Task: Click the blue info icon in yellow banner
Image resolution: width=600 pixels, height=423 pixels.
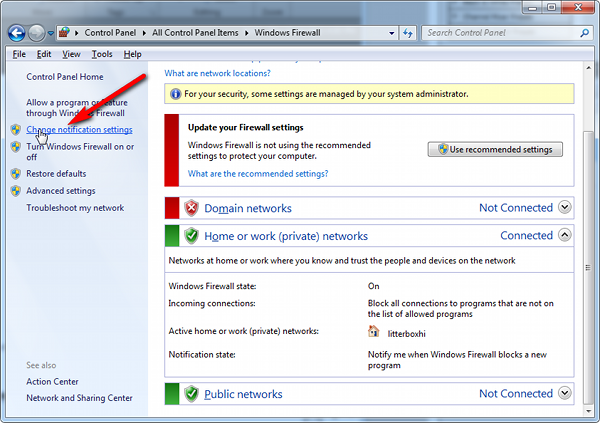Action: [176, 93]
